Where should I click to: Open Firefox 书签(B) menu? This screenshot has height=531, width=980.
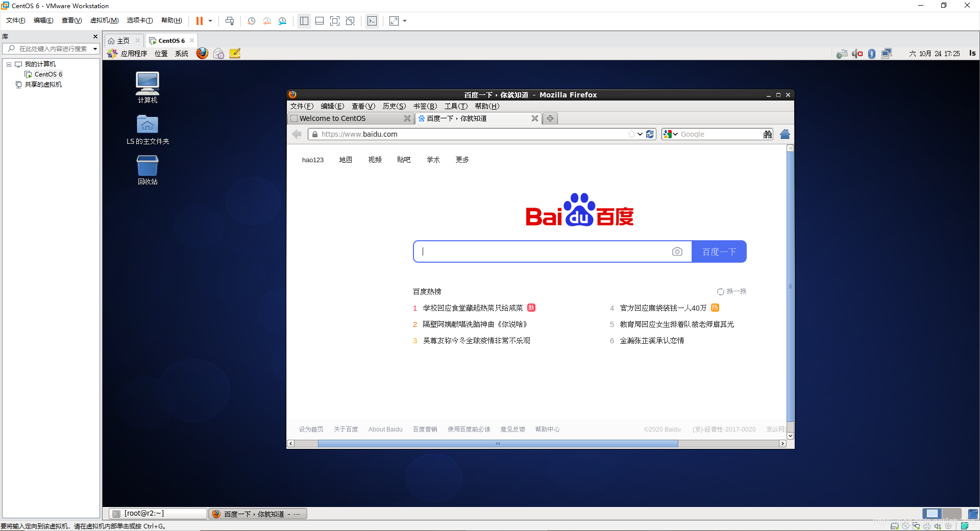point(425,106)
